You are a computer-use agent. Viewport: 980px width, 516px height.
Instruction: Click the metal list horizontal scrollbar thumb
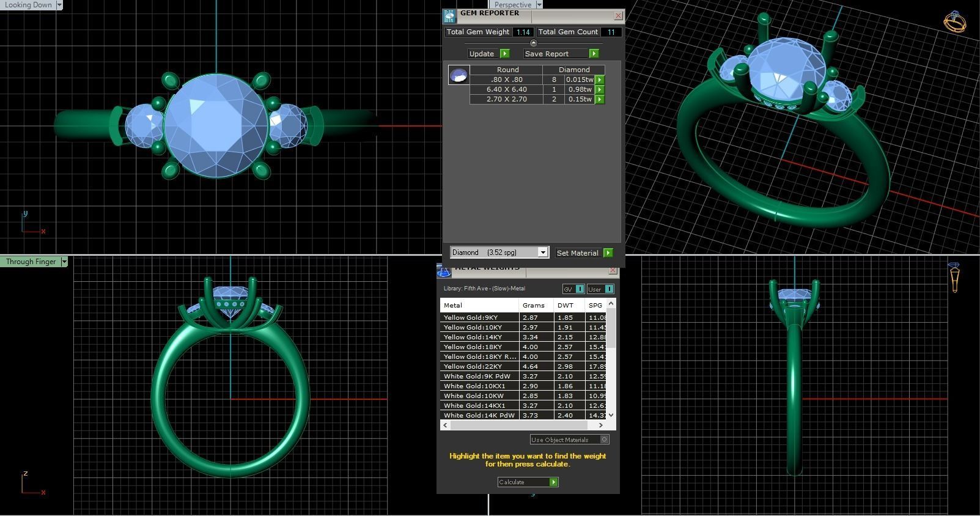(518, 425)
